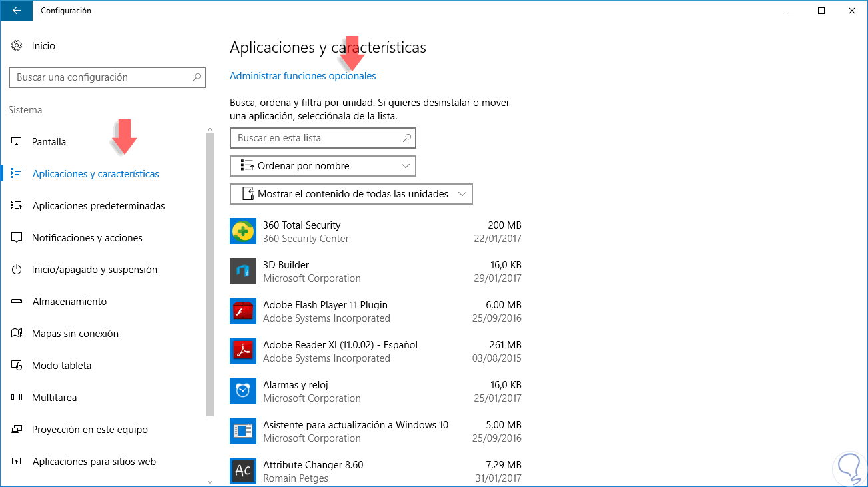868x487 pixels.
Task: Click the Adobe Flash Player 11 Plugin icon
Action: click(243, 312)
